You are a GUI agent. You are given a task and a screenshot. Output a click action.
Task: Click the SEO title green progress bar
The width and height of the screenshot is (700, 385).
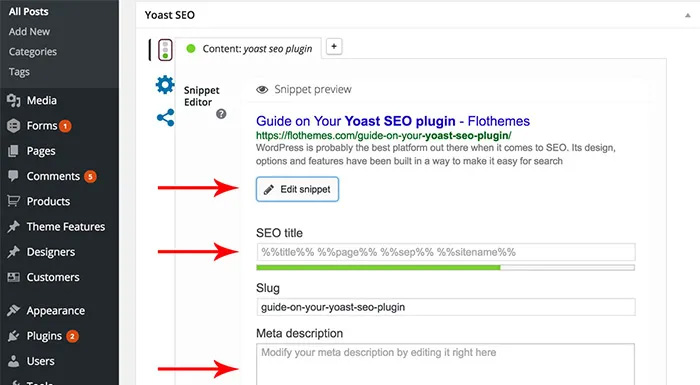[445, 268]
